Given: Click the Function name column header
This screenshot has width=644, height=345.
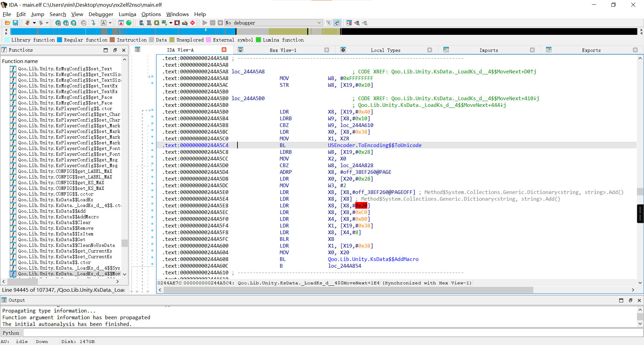Looking at the screenshot, I should [x=20, y=61].
